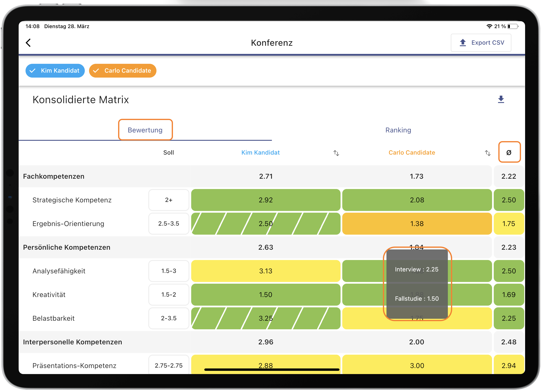Sort by Carlo Candidate column arrows
Image resolution: width=541 pixels, height=392 pixels.
pos(488,153)
